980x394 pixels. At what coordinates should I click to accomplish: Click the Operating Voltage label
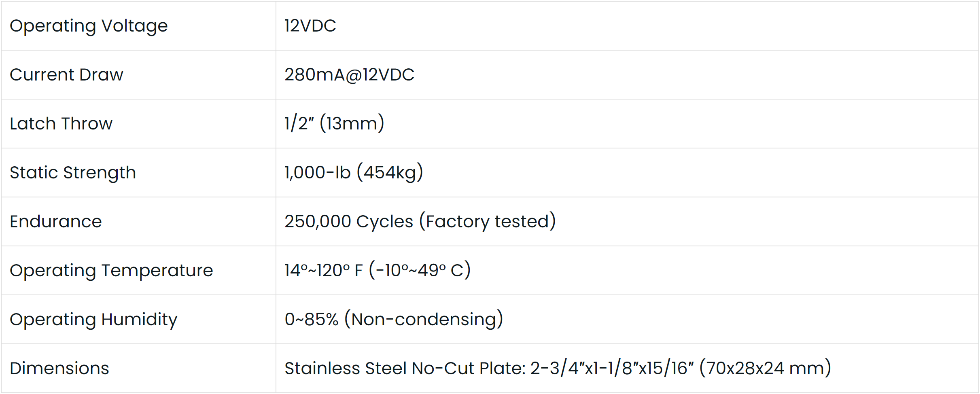pyautogui.click(x=89, y=26)
